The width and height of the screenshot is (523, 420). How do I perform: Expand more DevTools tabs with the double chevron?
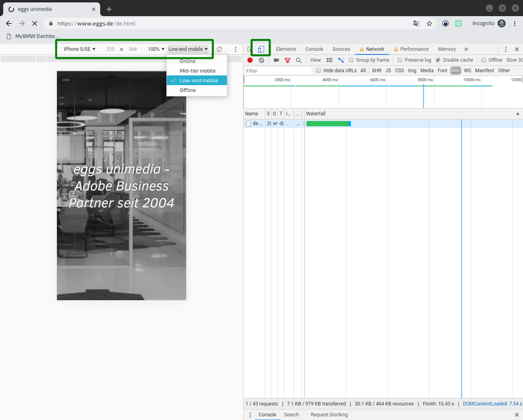click(x=466, y=49)
